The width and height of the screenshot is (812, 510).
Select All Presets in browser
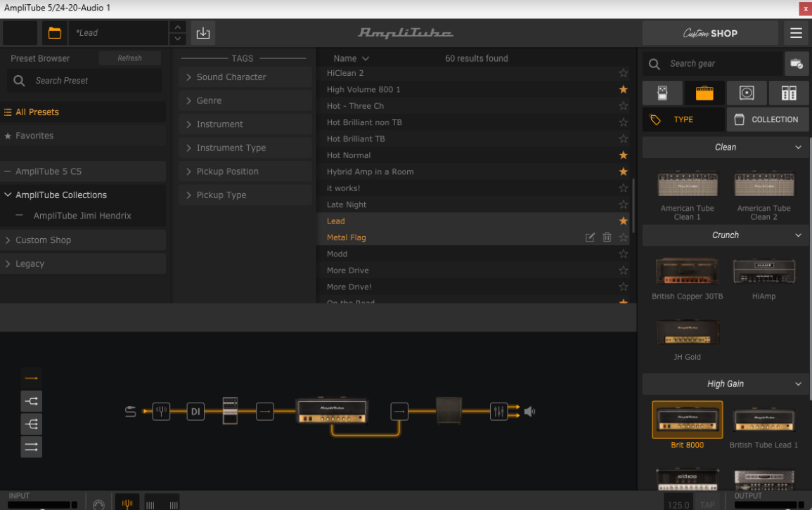[x=84, y=112]
